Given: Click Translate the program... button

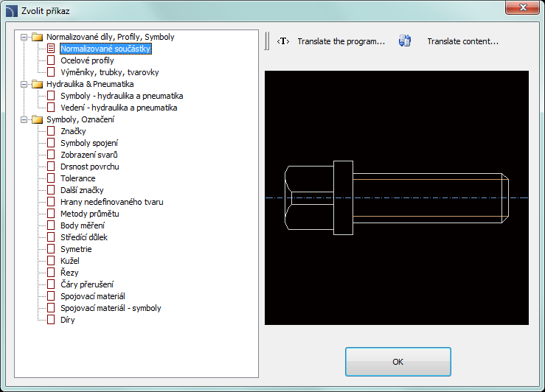Looking at the screenshot, I should [341, 41].
